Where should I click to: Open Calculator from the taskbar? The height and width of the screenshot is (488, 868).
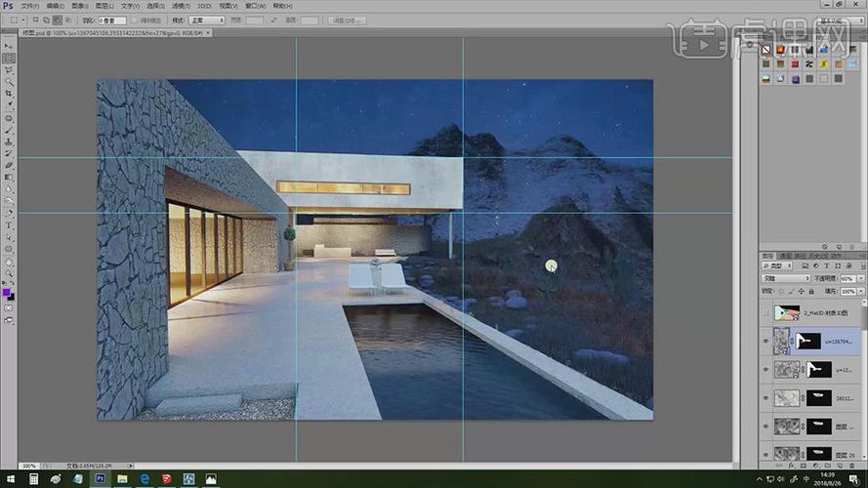[x=34, y=479]
